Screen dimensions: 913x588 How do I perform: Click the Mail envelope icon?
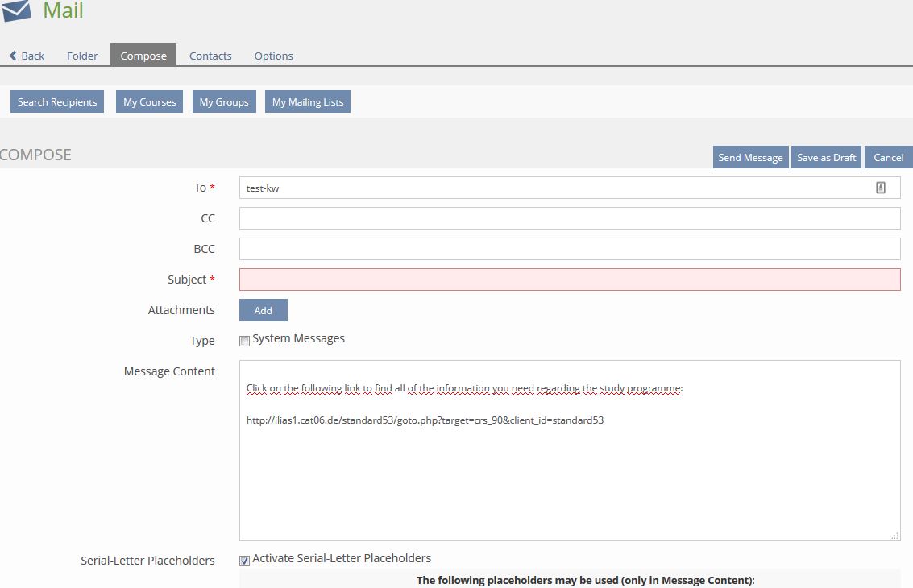pos(16,10)
